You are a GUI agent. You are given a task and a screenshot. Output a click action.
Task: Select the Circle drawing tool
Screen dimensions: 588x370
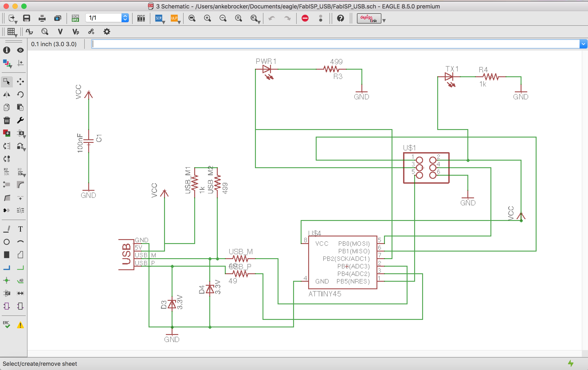(7, 242)
